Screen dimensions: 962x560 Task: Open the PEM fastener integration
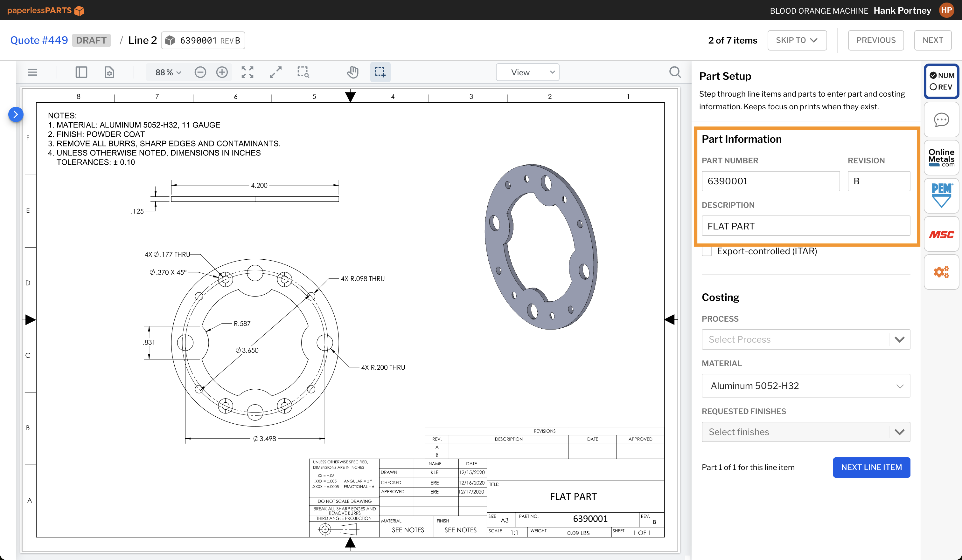[941, 195]
